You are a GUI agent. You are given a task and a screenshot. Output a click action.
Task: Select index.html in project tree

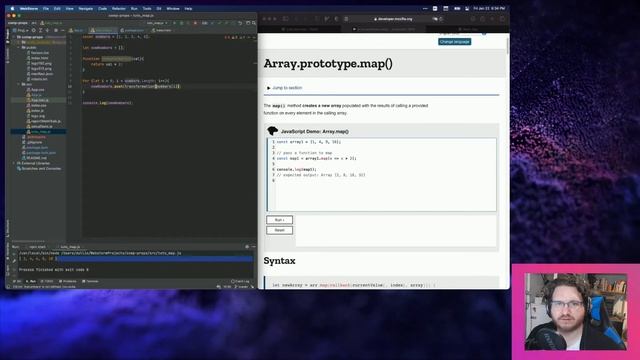(38, 58)
